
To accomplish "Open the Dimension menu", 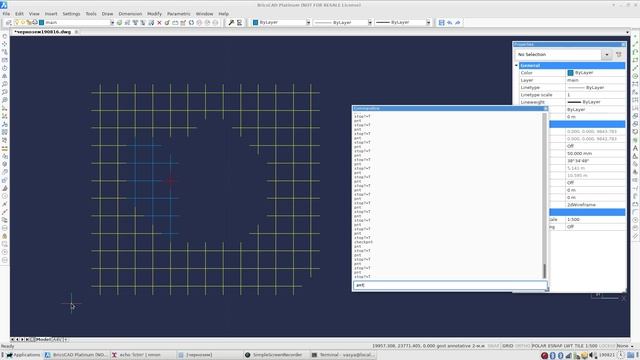I will tap(130, 14).
